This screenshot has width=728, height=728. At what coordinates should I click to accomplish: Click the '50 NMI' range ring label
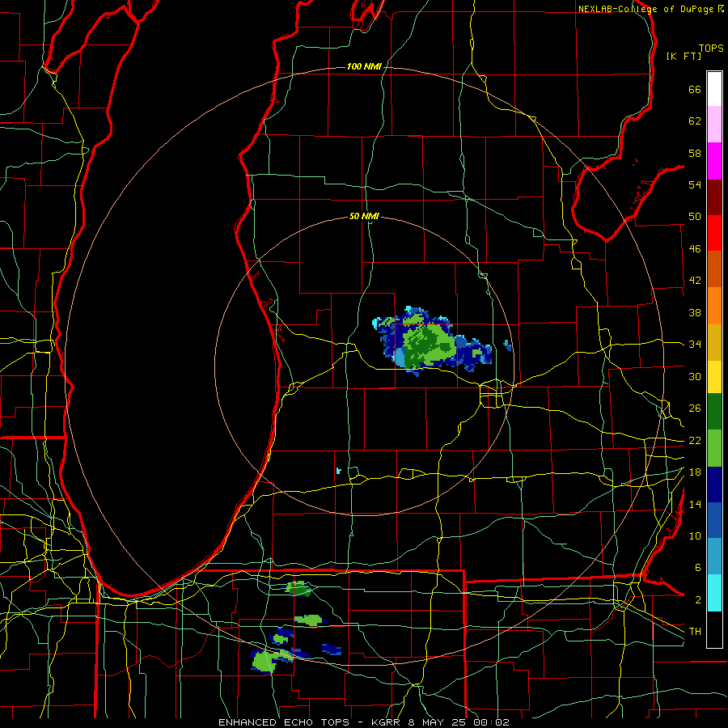(x=365, y=216)
